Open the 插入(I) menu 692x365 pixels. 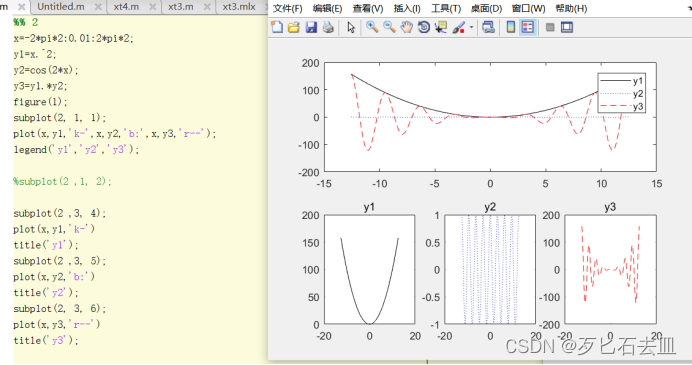click(x=407, y=8)
